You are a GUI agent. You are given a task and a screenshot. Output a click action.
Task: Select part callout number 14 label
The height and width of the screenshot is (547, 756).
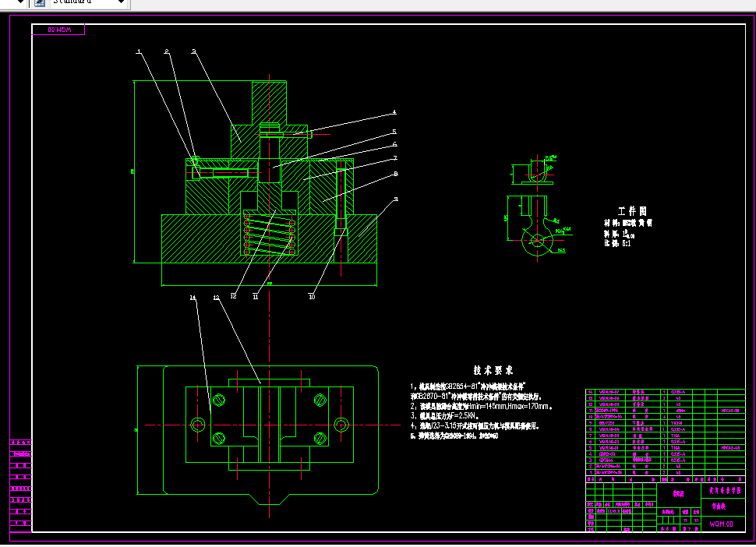[193, 298]
